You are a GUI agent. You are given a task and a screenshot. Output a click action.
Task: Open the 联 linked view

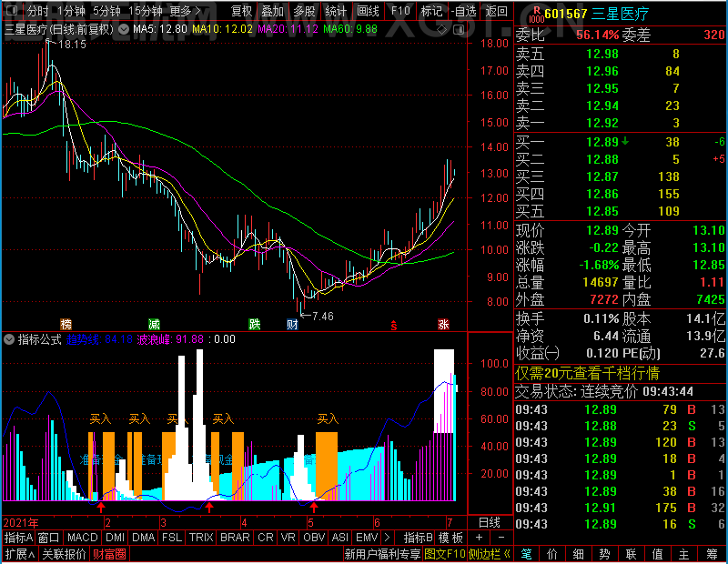click(631, 554)
